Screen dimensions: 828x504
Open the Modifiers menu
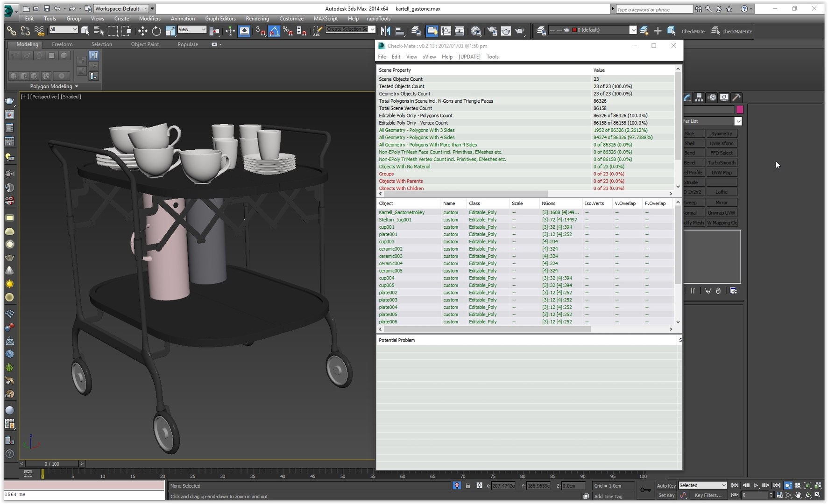[x=149, y=19]
